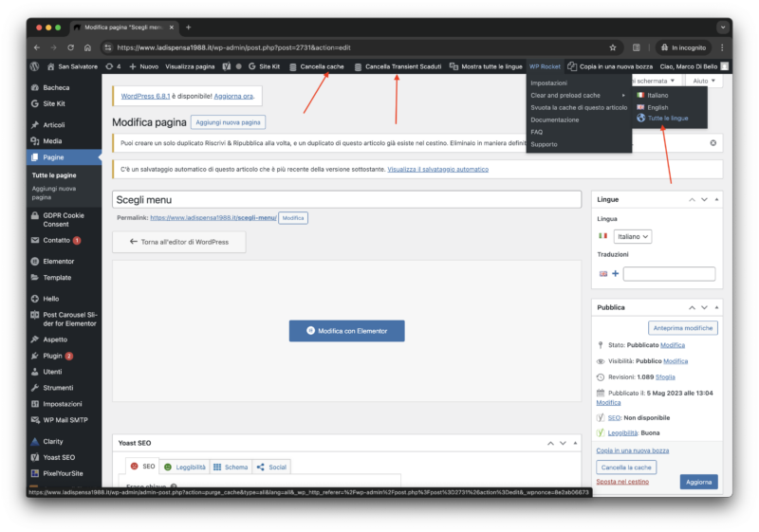Reload the browser page
Image resolution: width=759 pixels, height=532 pixels.
click(70, 47)
